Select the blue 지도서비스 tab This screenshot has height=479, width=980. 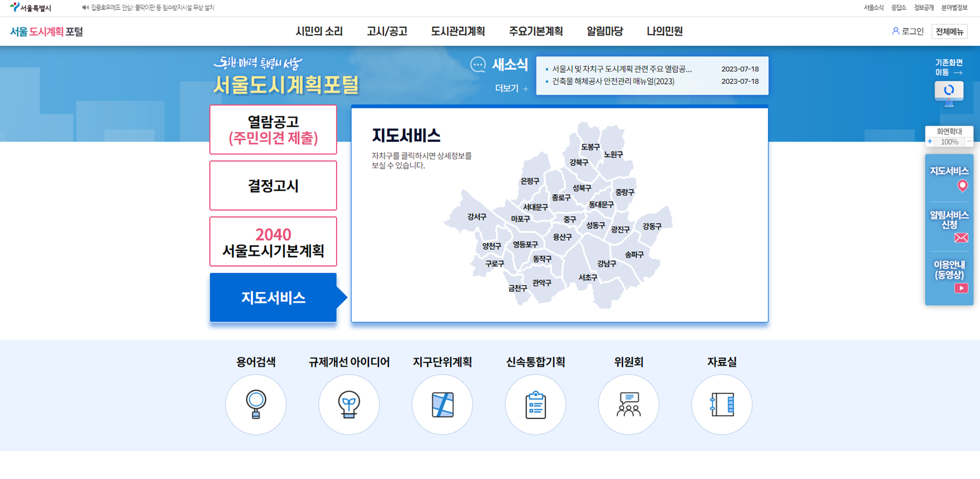(x=273, y=298)
